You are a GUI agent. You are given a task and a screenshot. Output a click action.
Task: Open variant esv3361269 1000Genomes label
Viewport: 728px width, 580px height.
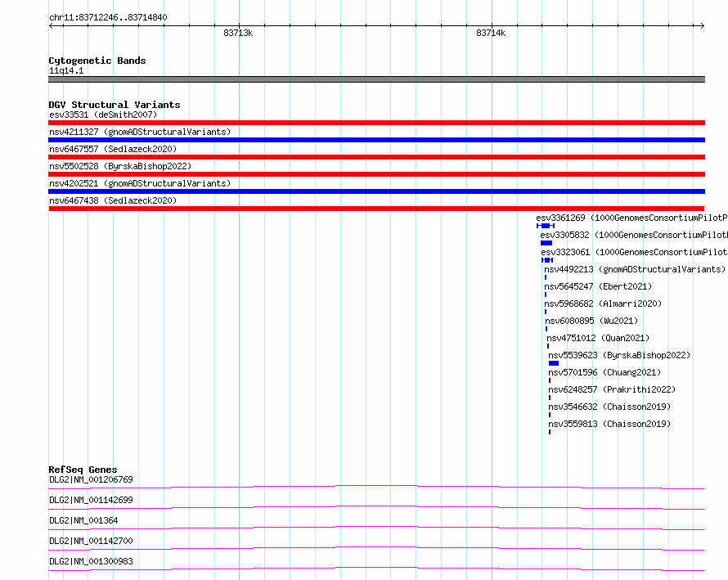point(632,218)
